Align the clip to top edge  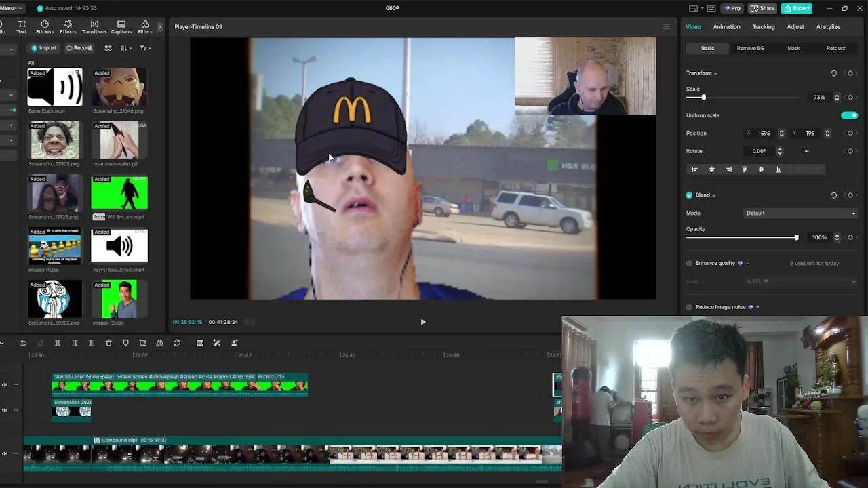(745, 169)
